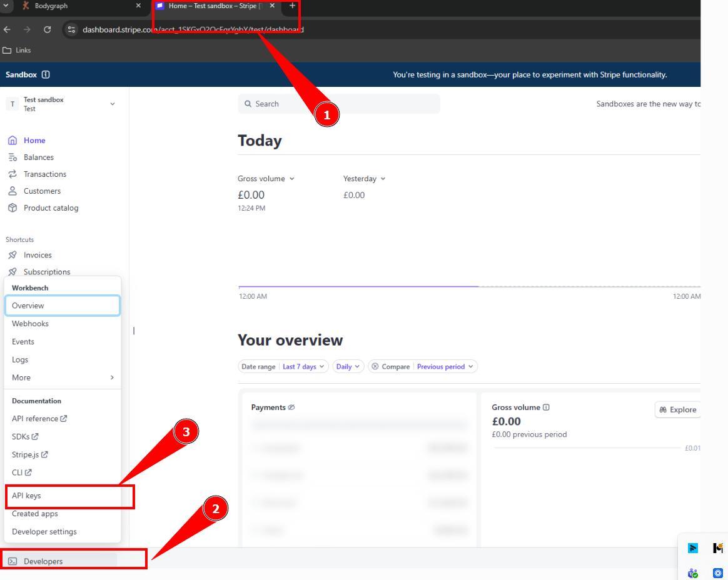Click the Home icon in the sidebar
The width and height of the screenshot is (728, 580).
pos(13,141)
